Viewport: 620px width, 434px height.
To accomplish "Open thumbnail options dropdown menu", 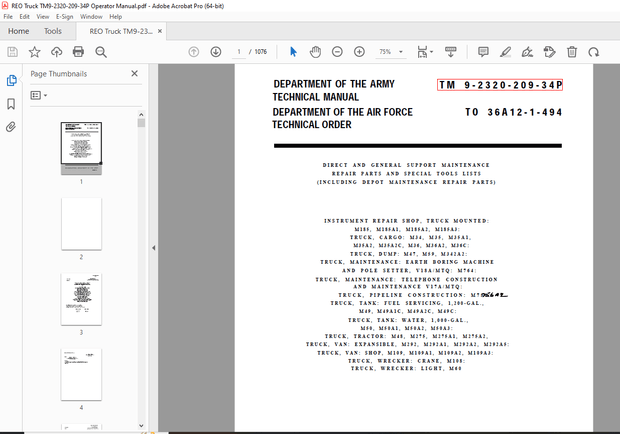I will coord(39,95).
